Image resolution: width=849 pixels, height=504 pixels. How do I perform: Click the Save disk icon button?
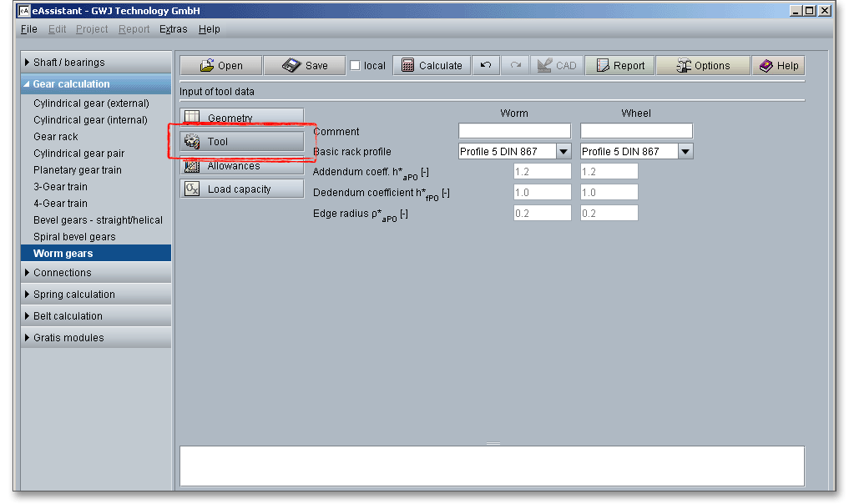pyautogui.click(x=304, y=66)
